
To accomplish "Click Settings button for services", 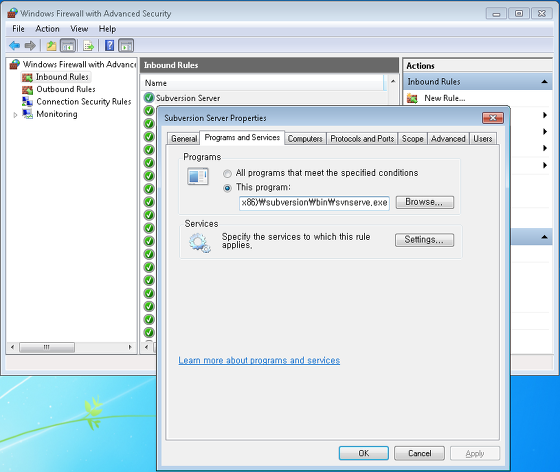I will click(x=424, y=240).
